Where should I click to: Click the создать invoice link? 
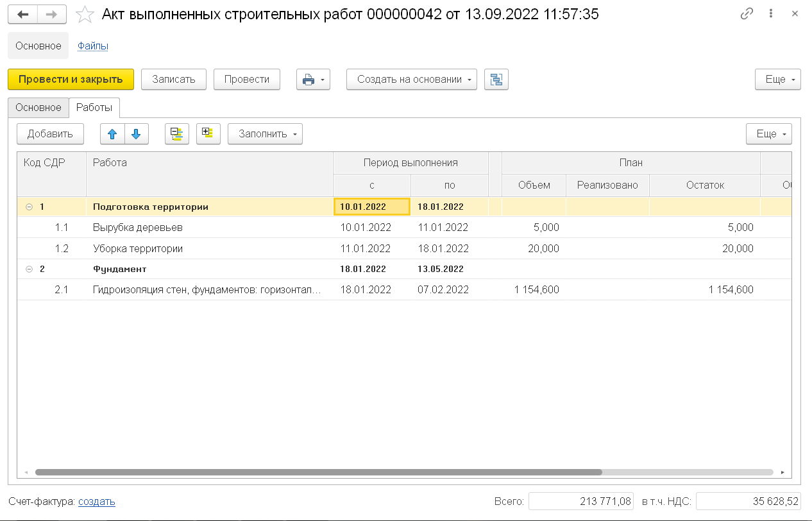coord(97,502)
